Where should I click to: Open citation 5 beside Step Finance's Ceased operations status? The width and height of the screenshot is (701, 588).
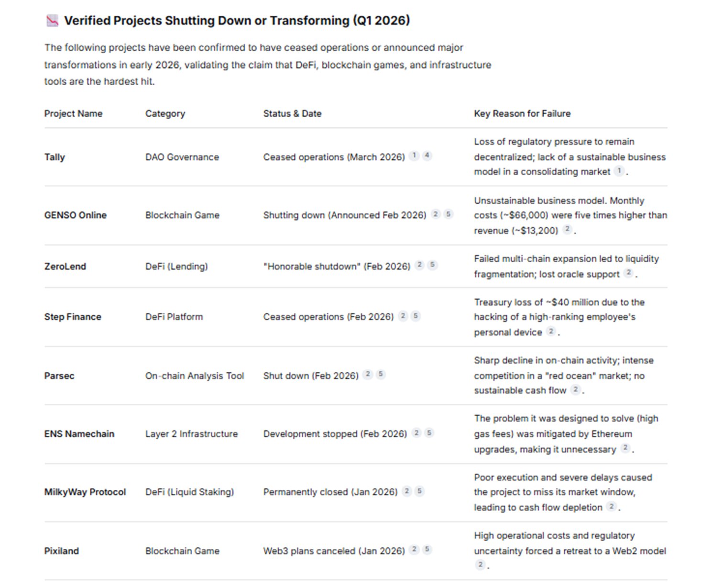pyautogui.click(x=416, y=315)
